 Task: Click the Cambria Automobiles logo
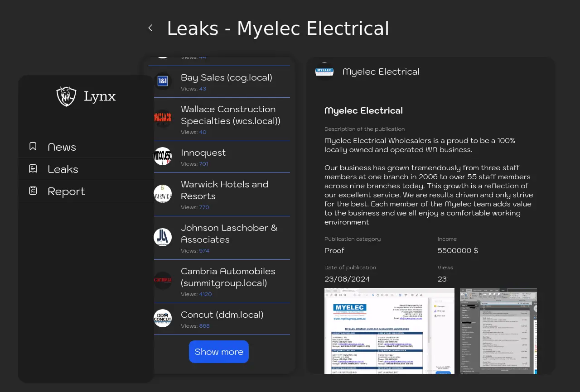(x=163, y=281)
